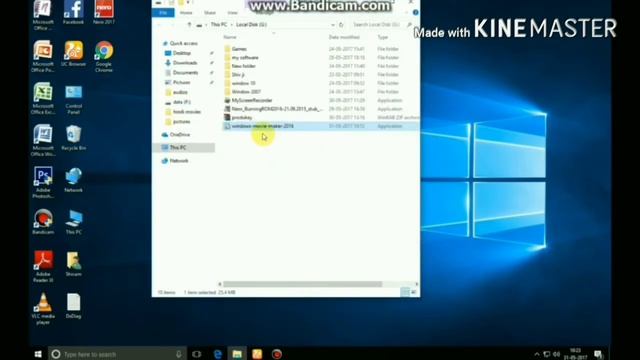Click the horizontal scrollbar in file list
This screenshot has height=360, width=640.
302,284
